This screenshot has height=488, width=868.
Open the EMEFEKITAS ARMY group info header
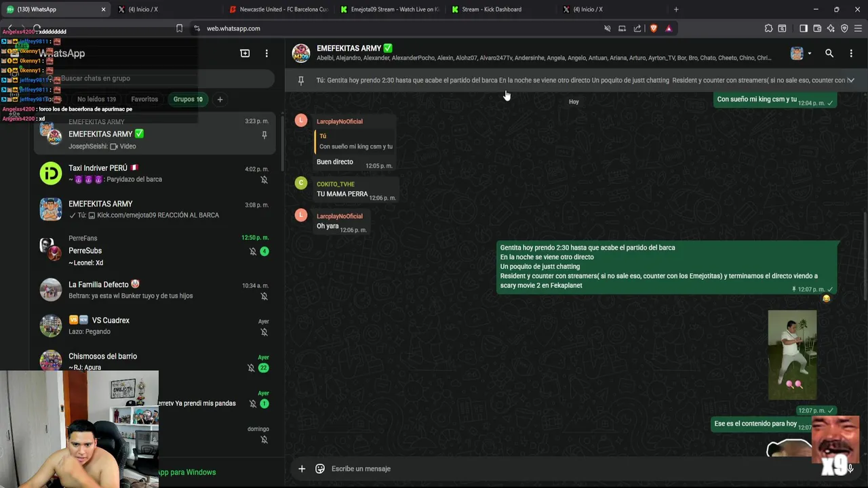(542, 53)
